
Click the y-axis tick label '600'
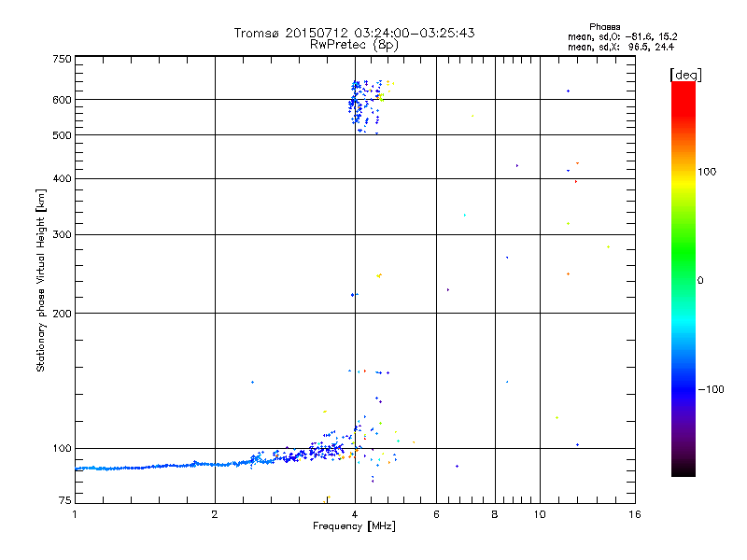(62, 100)
